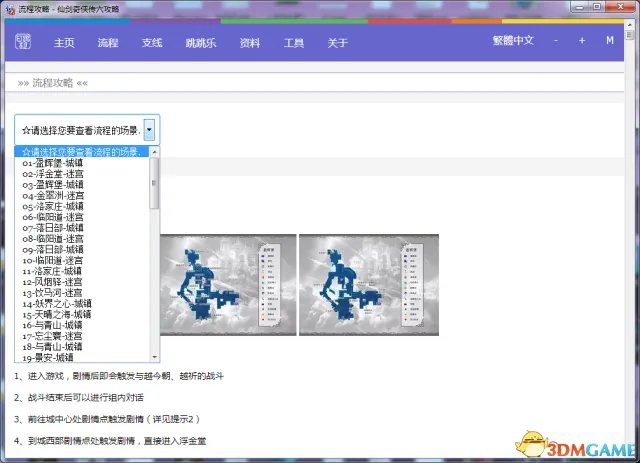This screenshot has width=640, height=463.
Task: Open the 主页 menu item
Action: point(64,42)
